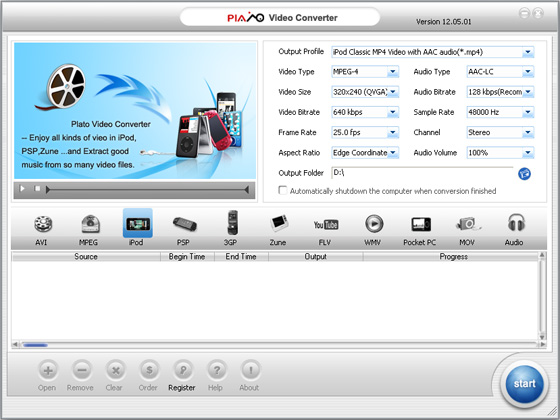The image size is (560, 420).
Task: Click the preview play button
Action: [x=22, y=189]
